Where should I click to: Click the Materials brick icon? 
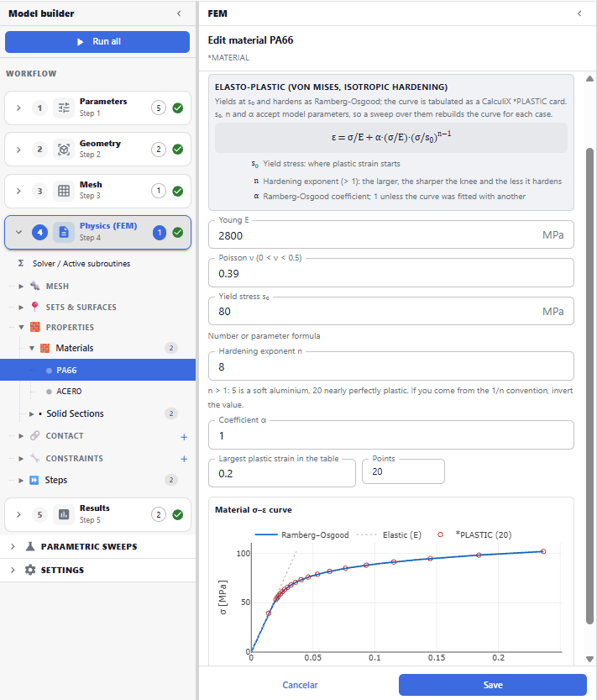[x=45, y=348]
